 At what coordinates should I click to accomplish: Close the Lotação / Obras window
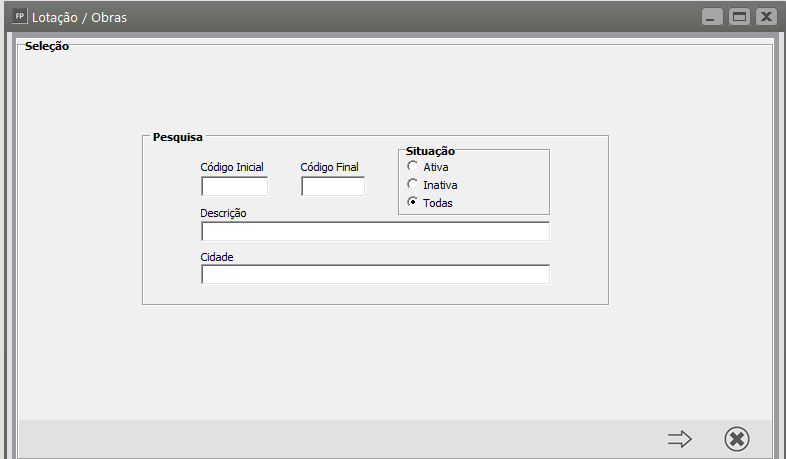766,17
